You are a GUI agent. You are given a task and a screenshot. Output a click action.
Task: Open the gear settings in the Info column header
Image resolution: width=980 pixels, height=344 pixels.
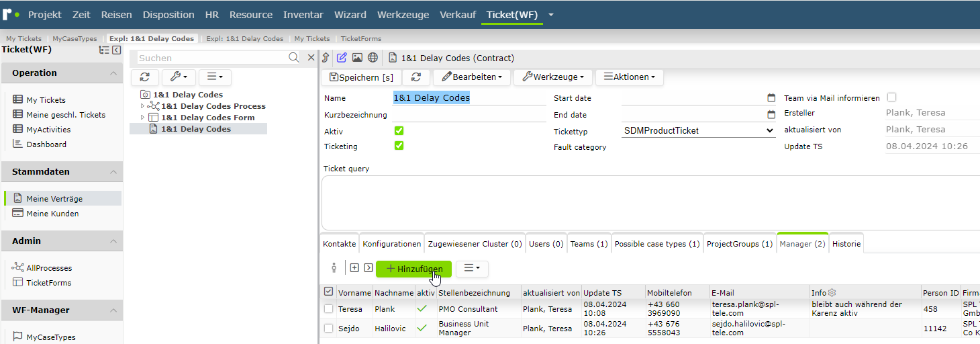pyautogui.click(x=832, y=293)
